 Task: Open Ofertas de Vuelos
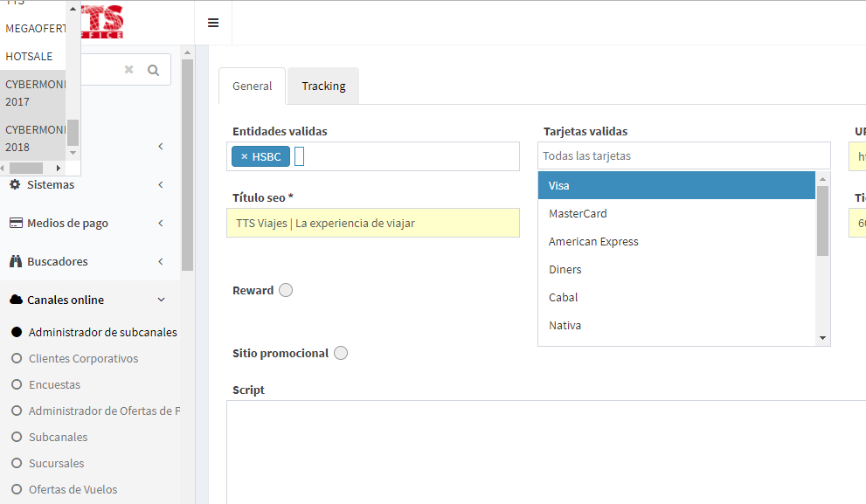click(x=73, y=489)
